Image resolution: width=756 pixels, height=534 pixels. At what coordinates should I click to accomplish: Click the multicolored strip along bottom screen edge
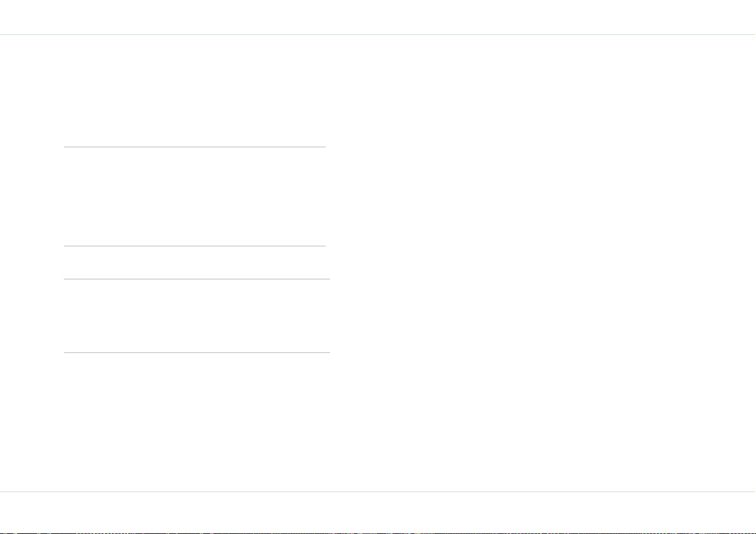click(378, 533)
